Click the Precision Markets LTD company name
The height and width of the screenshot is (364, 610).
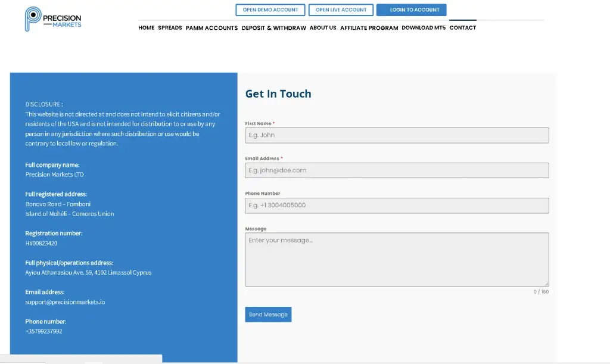click(x=54, y=175)
